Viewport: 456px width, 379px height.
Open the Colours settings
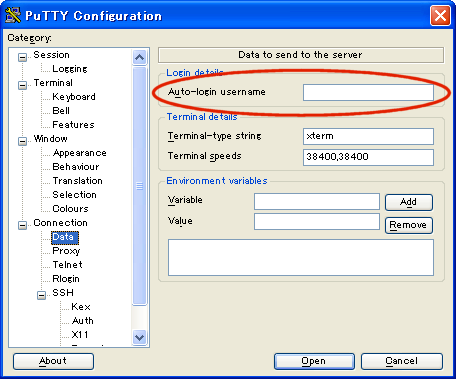70,209
